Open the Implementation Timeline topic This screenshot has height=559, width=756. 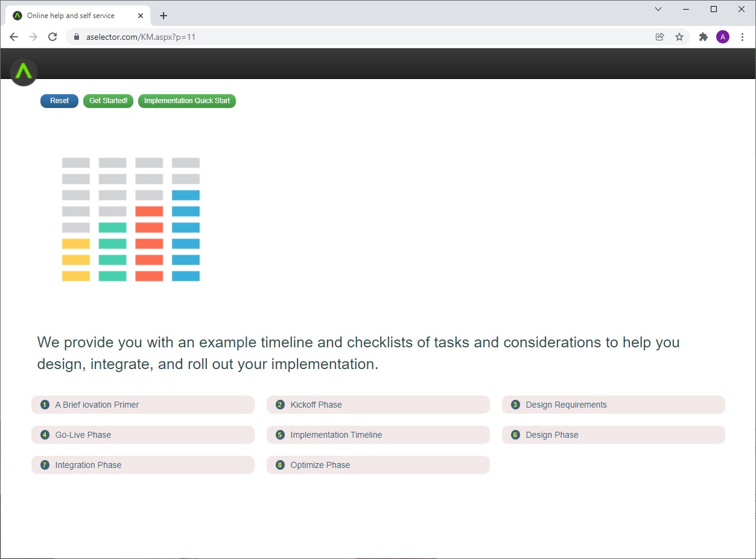click(378, 435)
